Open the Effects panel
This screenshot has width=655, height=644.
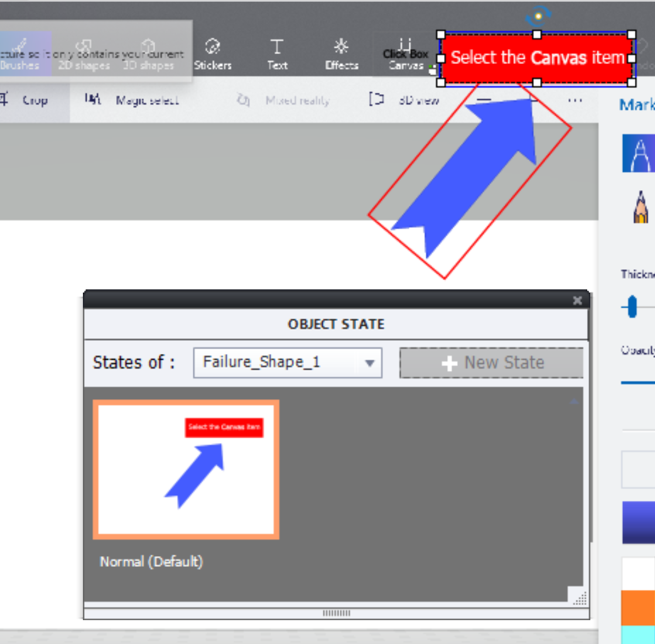[341, 53]
